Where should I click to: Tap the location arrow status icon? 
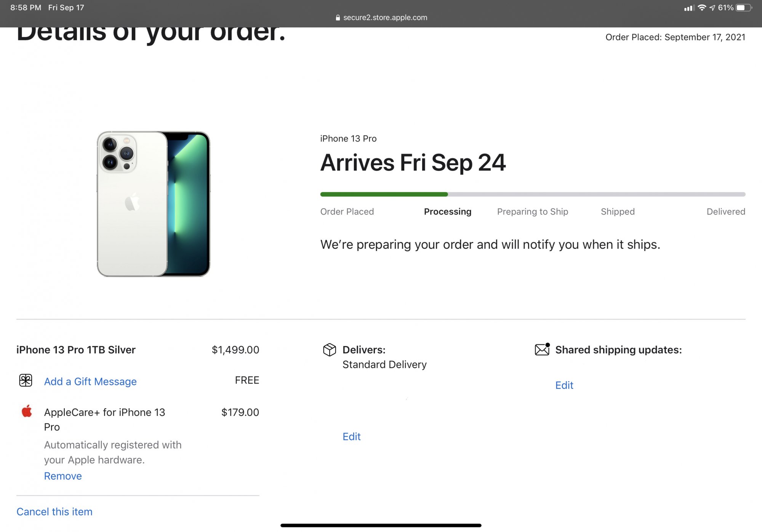click(x=712, y=8)
